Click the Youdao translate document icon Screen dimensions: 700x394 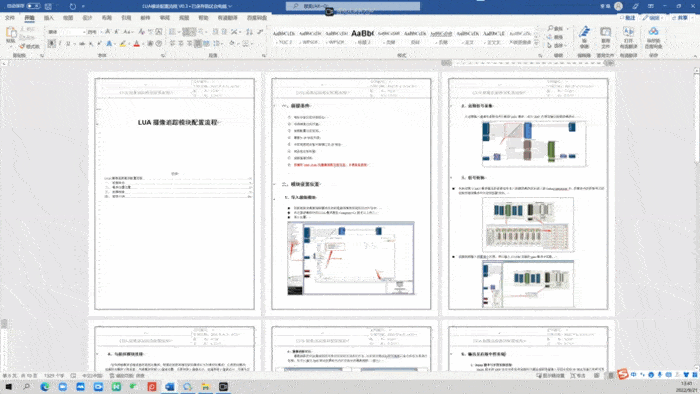605,37
